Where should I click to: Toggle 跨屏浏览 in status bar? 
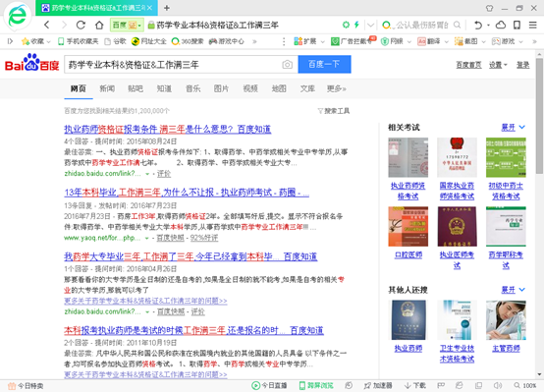[x=316, y=385]
